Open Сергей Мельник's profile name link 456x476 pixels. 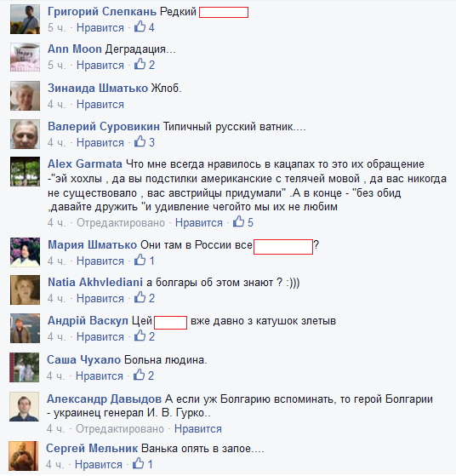(92, 449)
